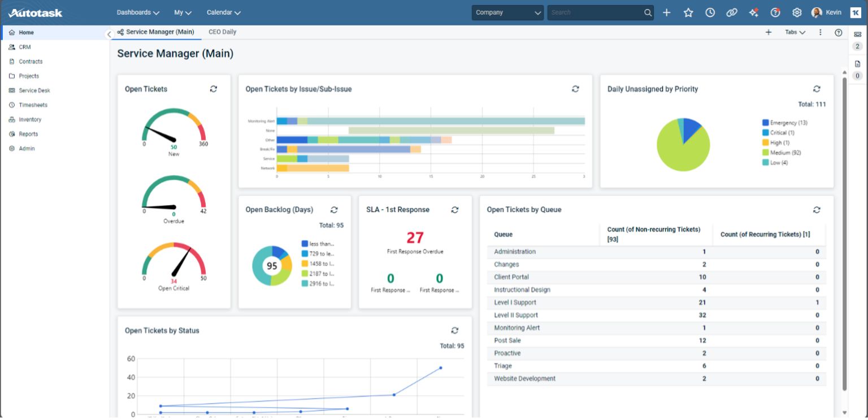Refresh the Daily Unassigned by Priority chart
The width and height of the screenshot is (868, 420).
816,89
